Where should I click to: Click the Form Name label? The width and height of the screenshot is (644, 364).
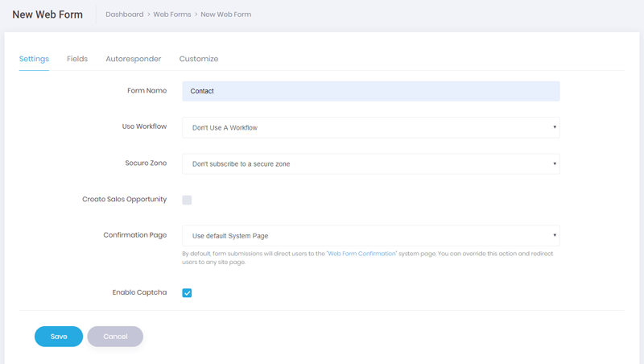[x=147, y=90]
